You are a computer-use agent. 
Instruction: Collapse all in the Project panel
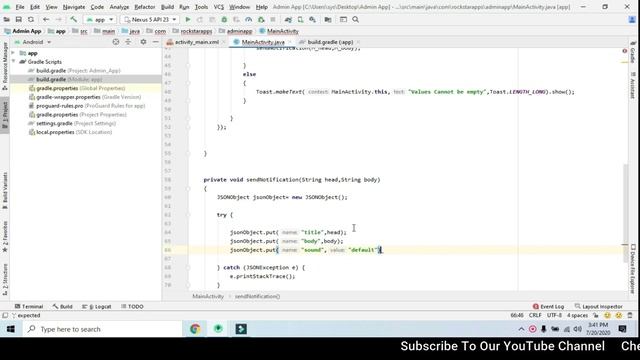[128, 42]
